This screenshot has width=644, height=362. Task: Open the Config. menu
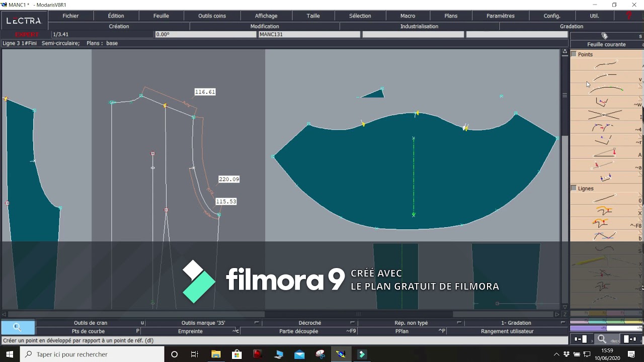552,16
